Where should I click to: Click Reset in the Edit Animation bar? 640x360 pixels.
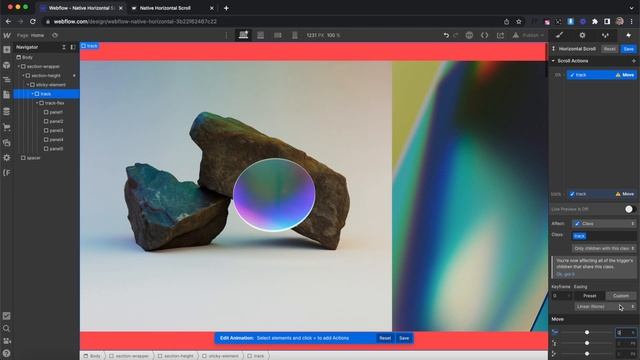[x=385, y=338]
